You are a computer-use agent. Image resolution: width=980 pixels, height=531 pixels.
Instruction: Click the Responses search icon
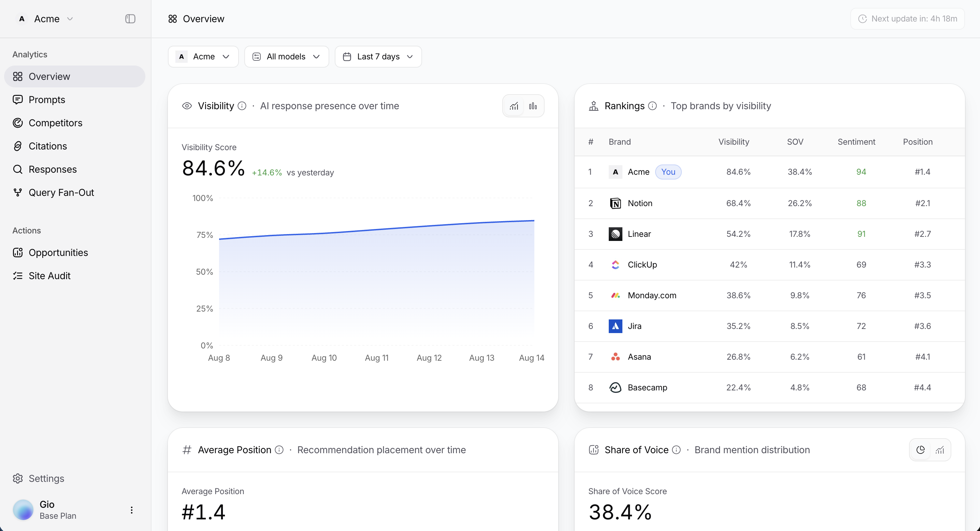pos(17,169)
